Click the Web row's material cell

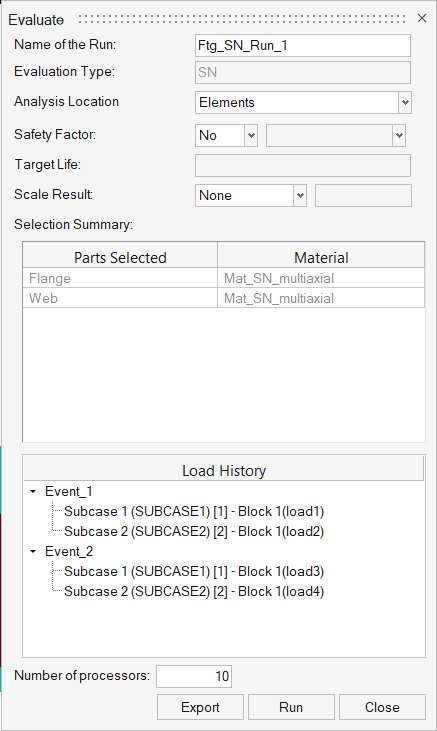tap(321, 298)
